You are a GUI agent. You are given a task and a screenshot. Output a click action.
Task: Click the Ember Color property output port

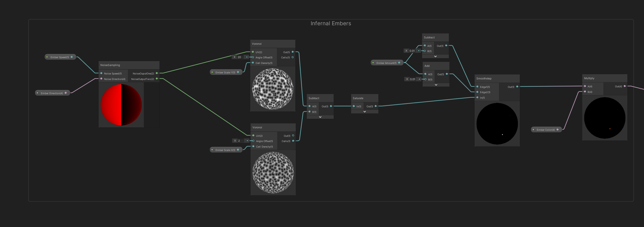pyautogui.click(x=557, y=130)
